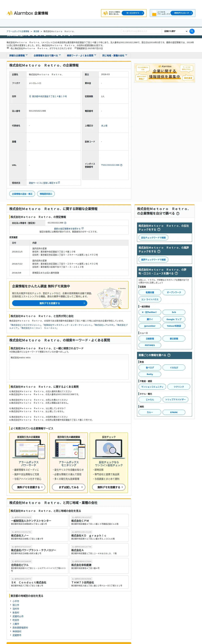Click the 小平市 area link
202x644 pixels.
16,602
